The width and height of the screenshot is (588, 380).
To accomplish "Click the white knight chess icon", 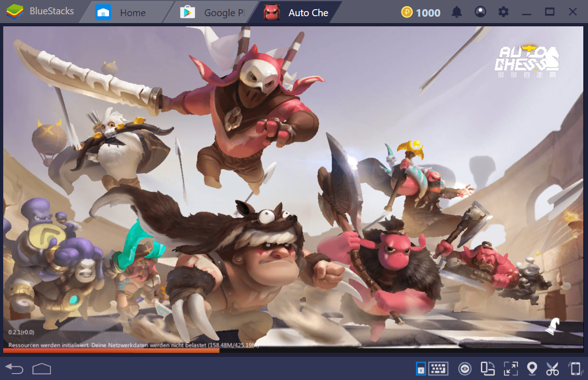I will click(x=552, y=326).
